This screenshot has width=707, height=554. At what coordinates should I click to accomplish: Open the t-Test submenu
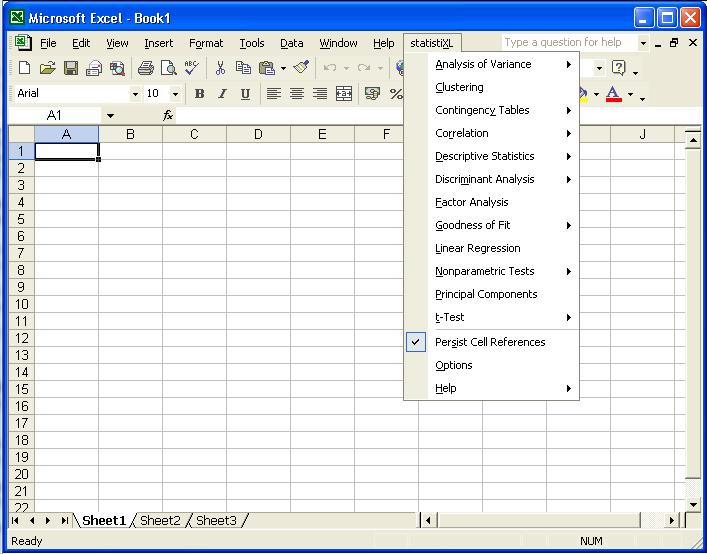click(491, 317)
